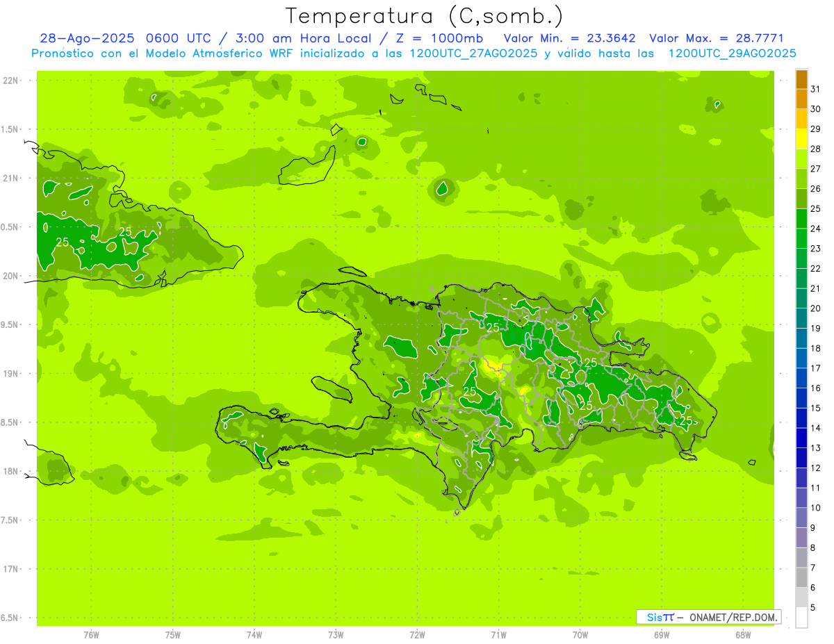Click the '74W' longitude label
This screenshot has width=834, height=644.
click(x=254, y=635)
